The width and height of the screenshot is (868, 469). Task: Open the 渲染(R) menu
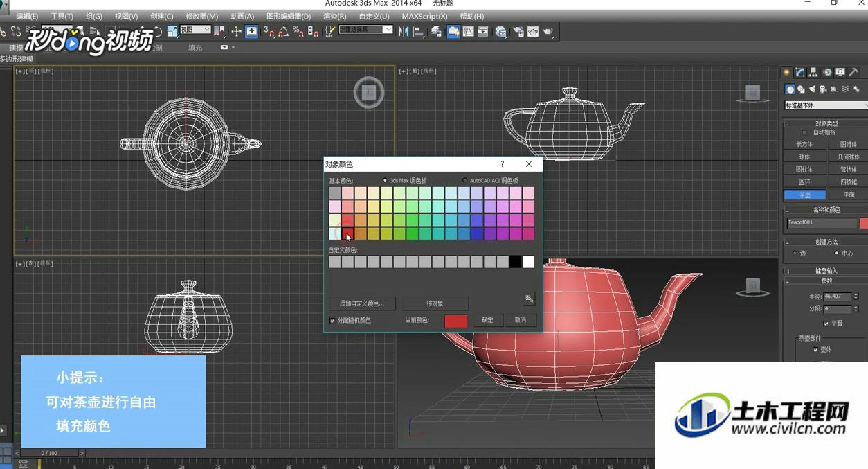335,16
